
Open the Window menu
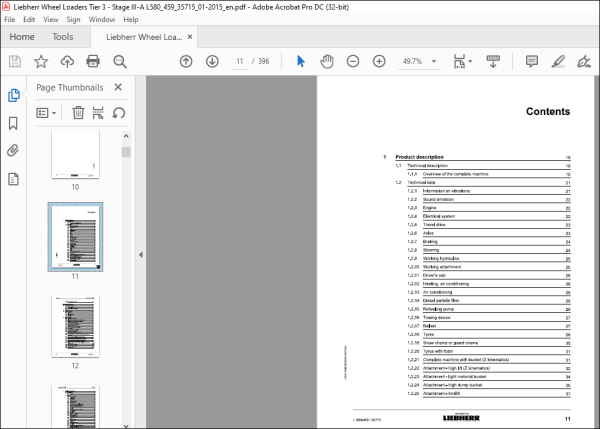102,20
